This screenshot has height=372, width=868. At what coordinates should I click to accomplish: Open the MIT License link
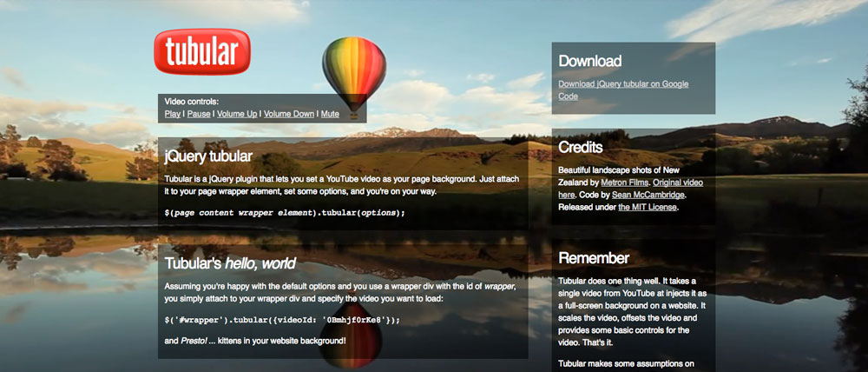click(648, 208)
